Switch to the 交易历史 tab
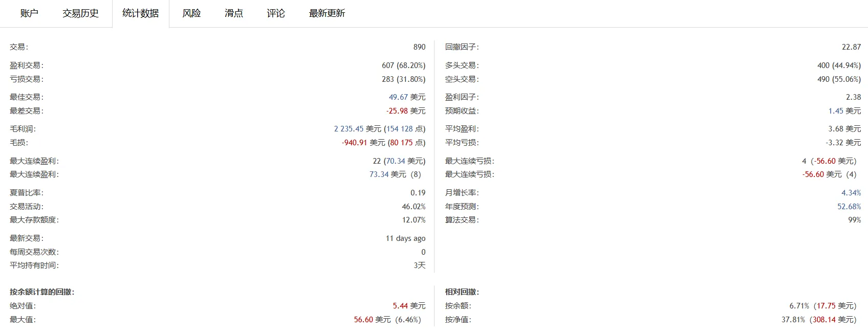Image resolution: width=868 pixels, height=333 pixels. (80, 13)
